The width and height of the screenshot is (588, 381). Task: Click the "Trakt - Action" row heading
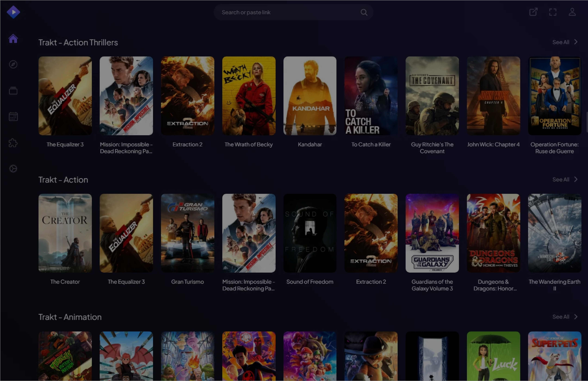pyautogui.click(x=63, y=180)
